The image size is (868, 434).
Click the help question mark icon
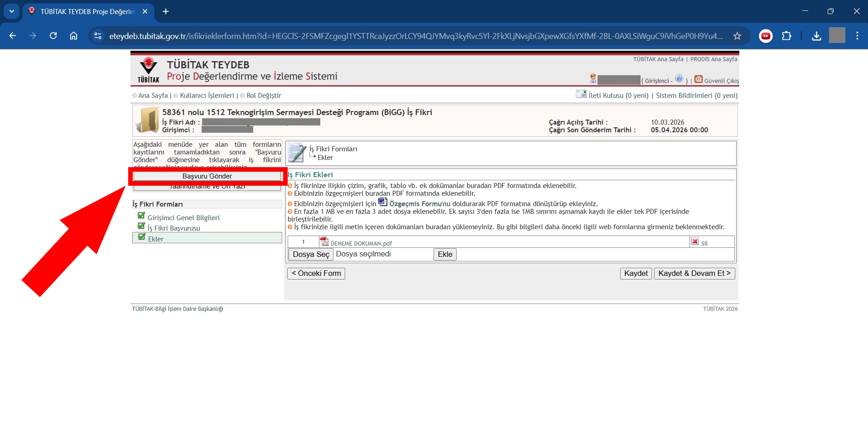point(679,79)
